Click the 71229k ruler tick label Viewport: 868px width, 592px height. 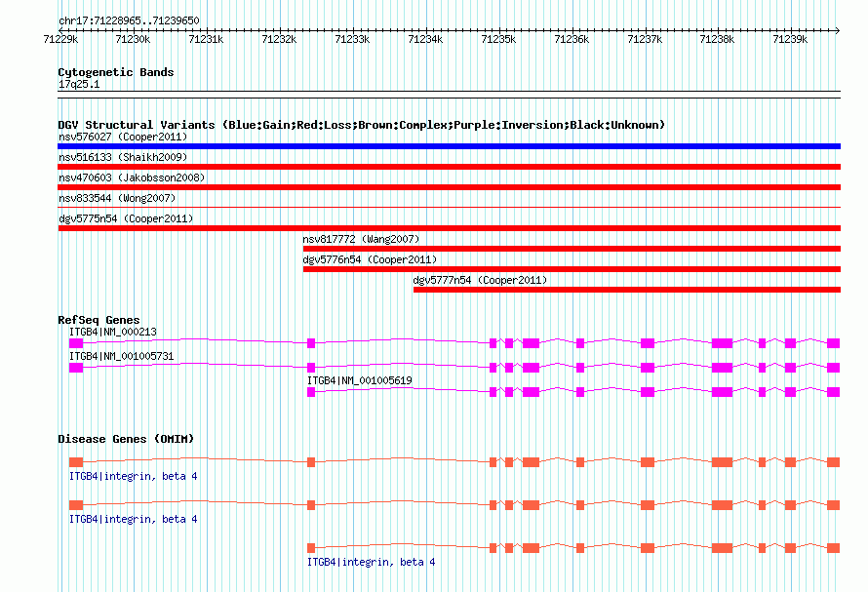tap(60, 39)
